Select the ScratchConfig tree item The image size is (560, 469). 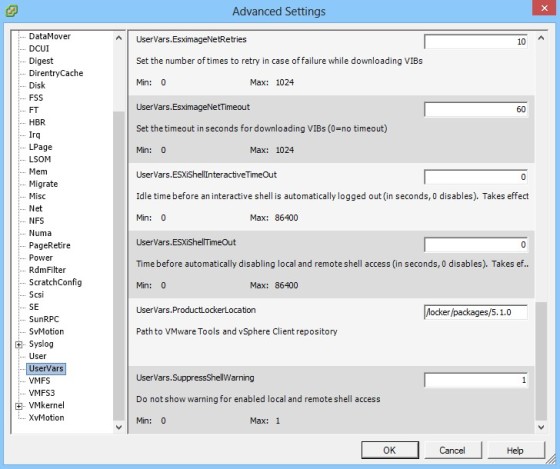pyautogui.click(x=55, y=282)
